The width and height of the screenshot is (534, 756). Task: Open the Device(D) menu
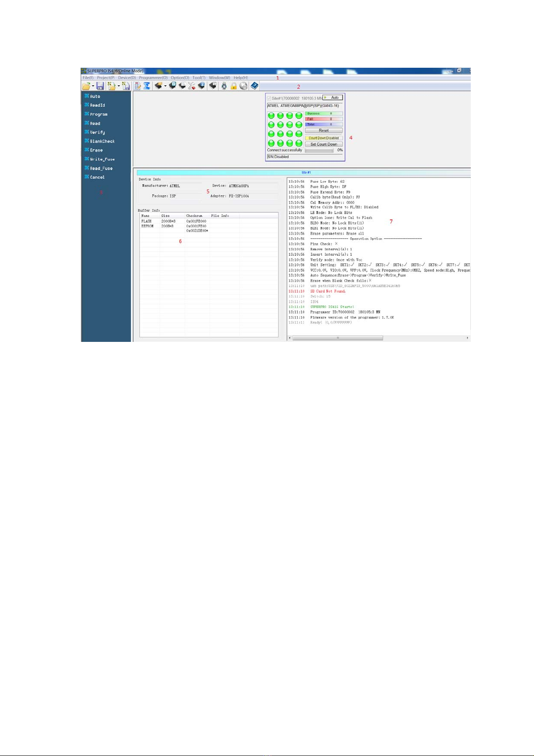coord(127,78)
